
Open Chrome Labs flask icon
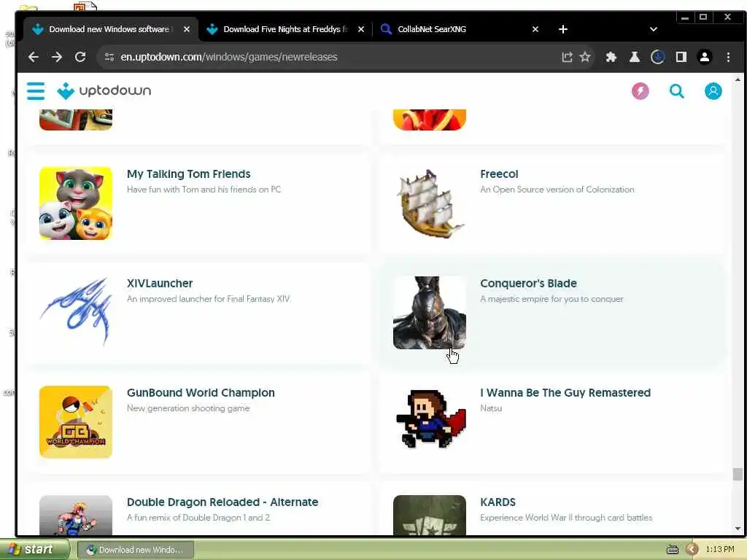click(634, 57)
